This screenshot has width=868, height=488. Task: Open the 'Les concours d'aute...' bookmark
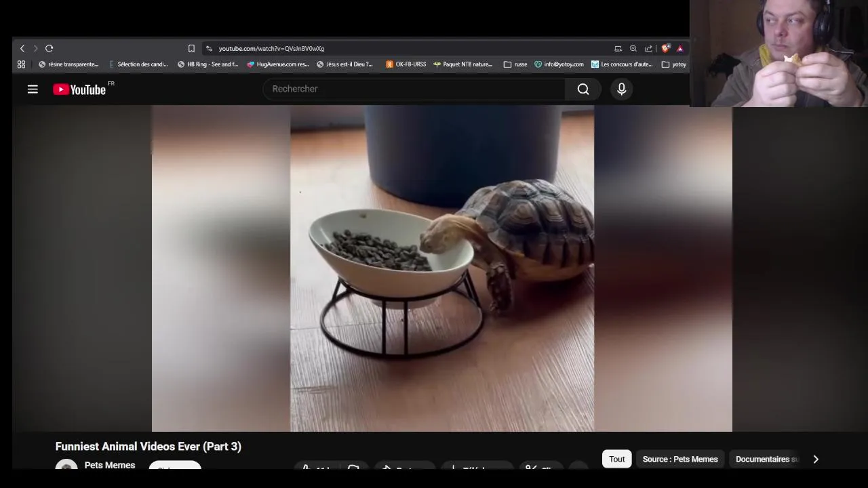[622, 64]
